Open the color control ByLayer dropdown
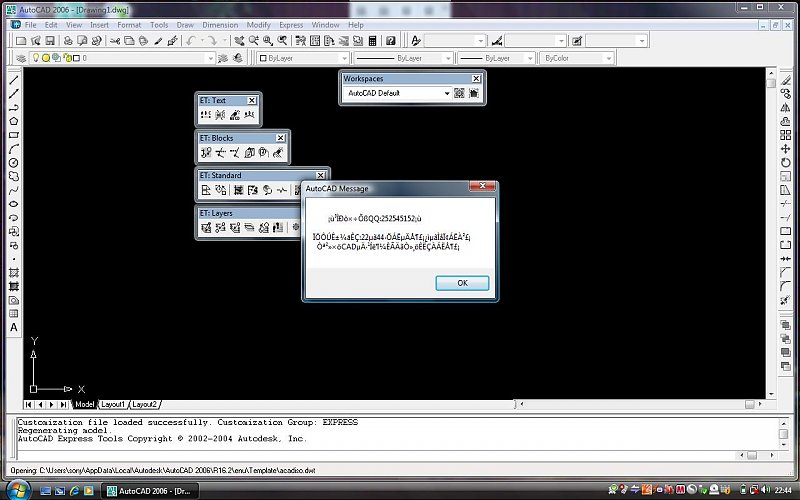 click(x=344, y=58)
